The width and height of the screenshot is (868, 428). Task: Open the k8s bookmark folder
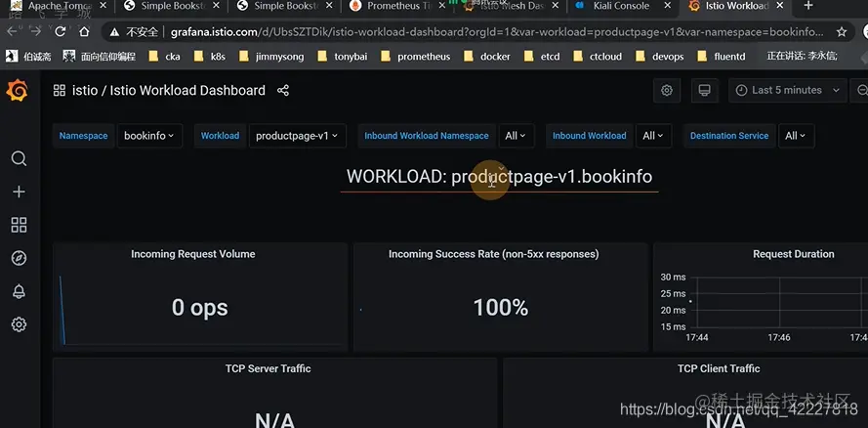pyautogui.click(x=210, y=57)
